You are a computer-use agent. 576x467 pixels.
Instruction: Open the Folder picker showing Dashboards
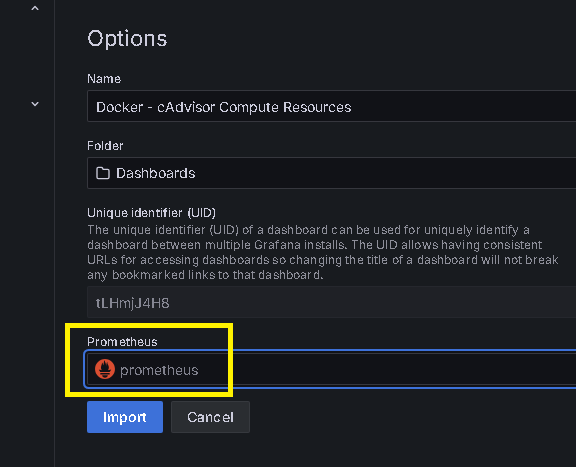[x=331, y=173]
